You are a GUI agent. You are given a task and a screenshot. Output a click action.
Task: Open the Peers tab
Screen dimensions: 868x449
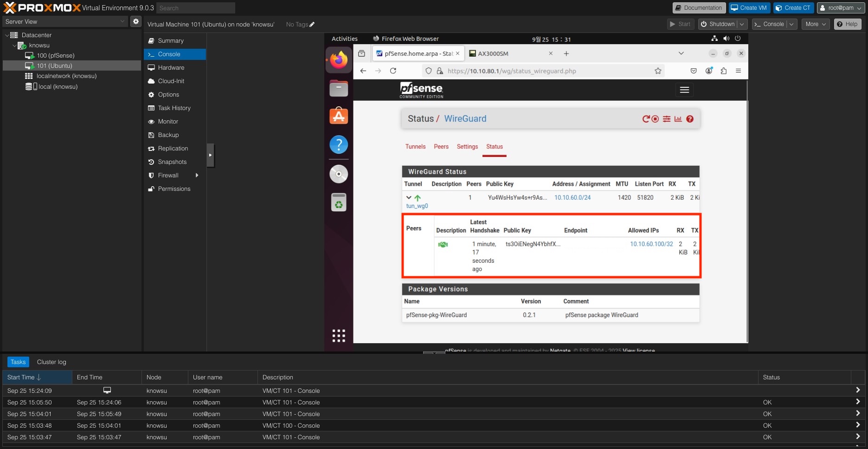(441, 147)
